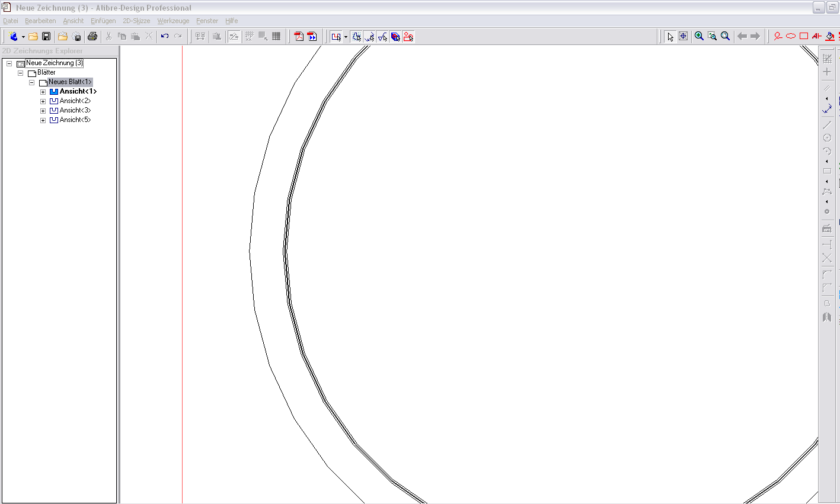Screen dimensions: 840x504
Task: Expand the Ansicht<3> tree node
Action: (x=43, y=111)
